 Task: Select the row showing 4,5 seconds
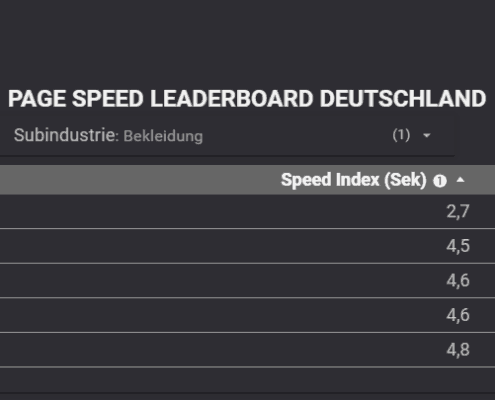(247, 246)
